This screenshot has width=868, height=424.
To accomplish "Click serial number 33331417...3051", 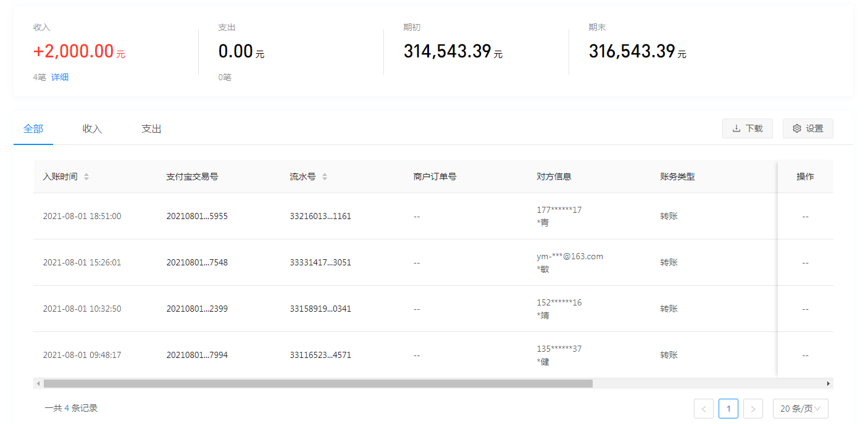I will coord(320,262).
